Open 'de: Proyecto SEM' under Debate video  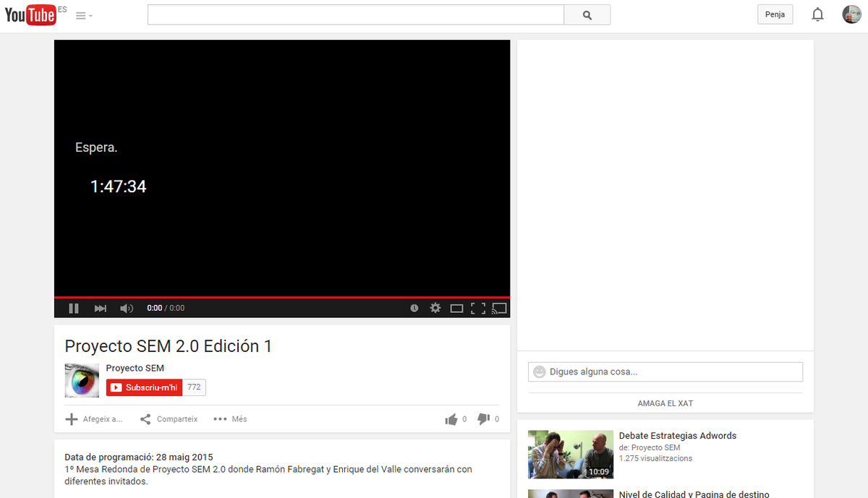(x=650, y=447)
